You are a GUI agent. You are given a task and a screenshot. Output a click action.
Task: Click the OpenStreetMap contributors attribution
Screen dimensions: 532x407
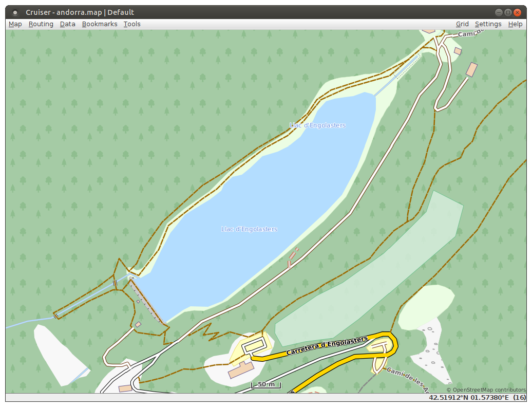click(486, 390)
